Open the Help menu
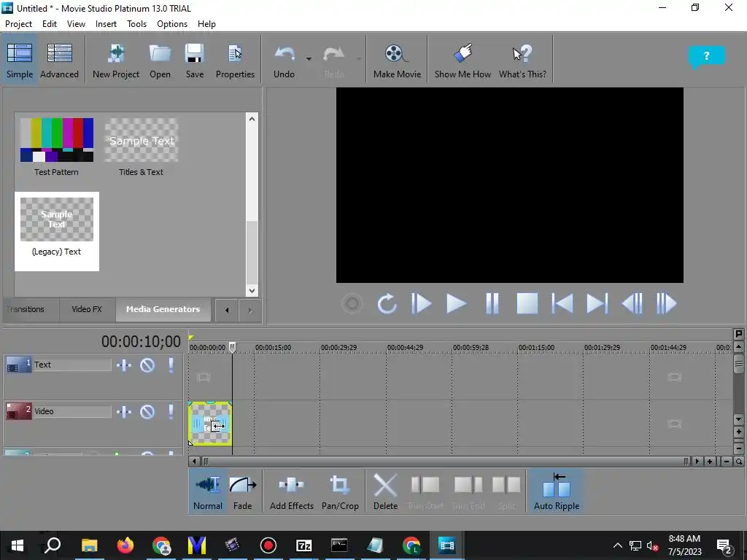The width and height of the screenshot is (747, 560). 206,24
